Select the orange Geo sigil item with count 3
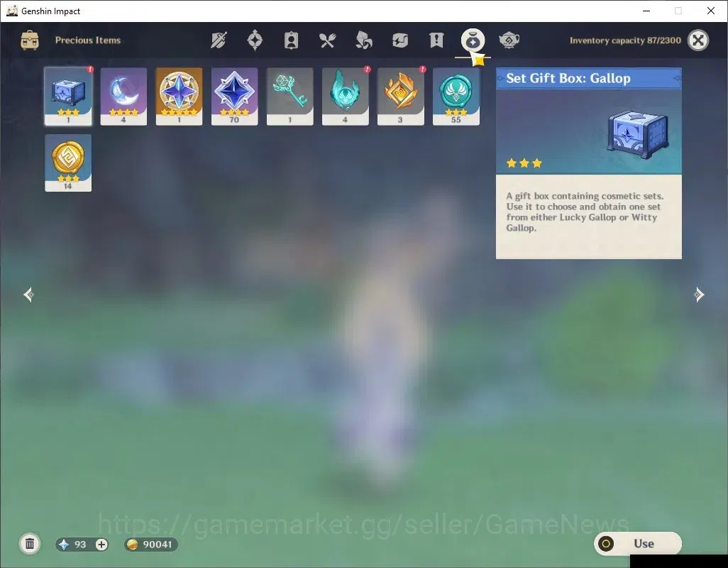Image resolution: width=728 pixels, height=568 pixels. (401, 96)
